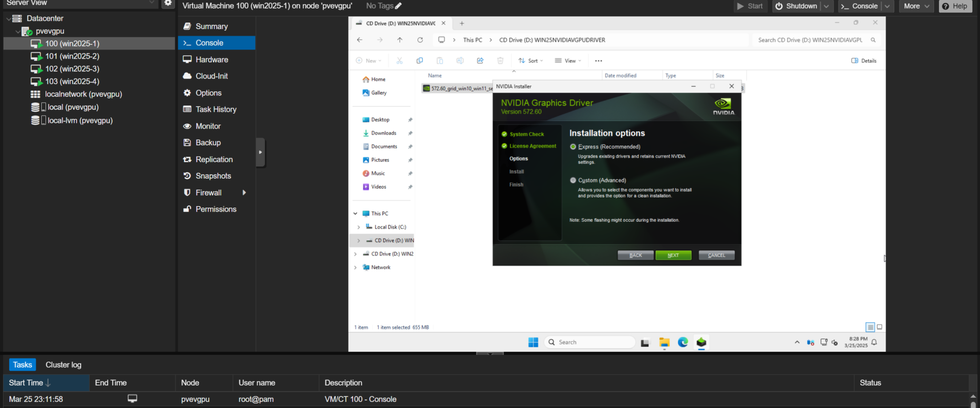Open the Console dropdown arrow in the header
This screenshot has width=980, height=408.
pyautogui.click(x=887, y=6)
